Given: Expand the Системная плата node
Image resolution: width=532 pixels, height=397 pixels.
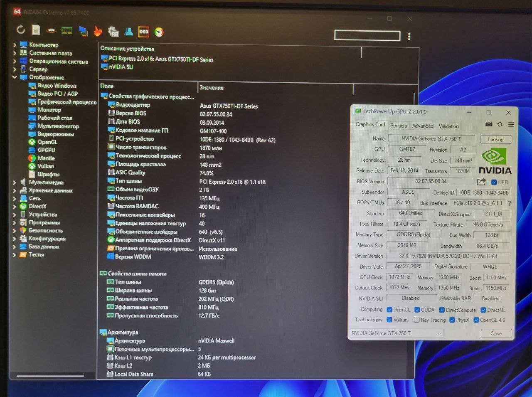Looking at the screenshot, I should [x=15, y=53].
